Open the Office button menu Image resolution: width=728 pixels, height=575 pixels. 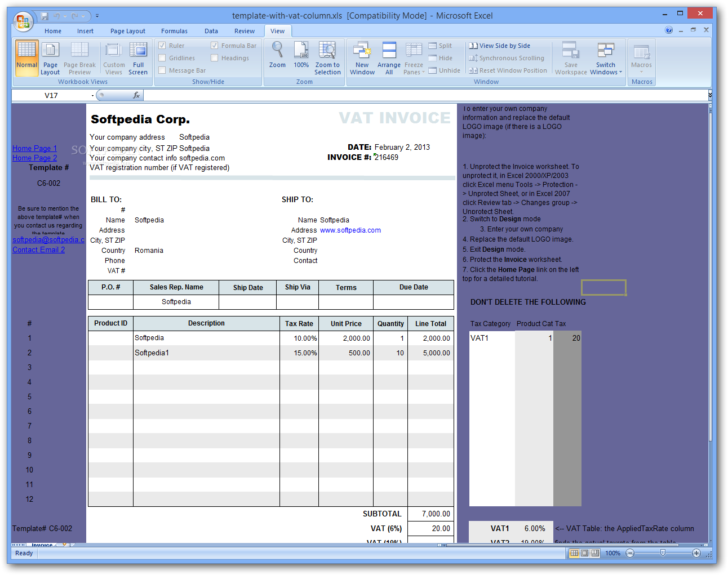click(23, 21)
